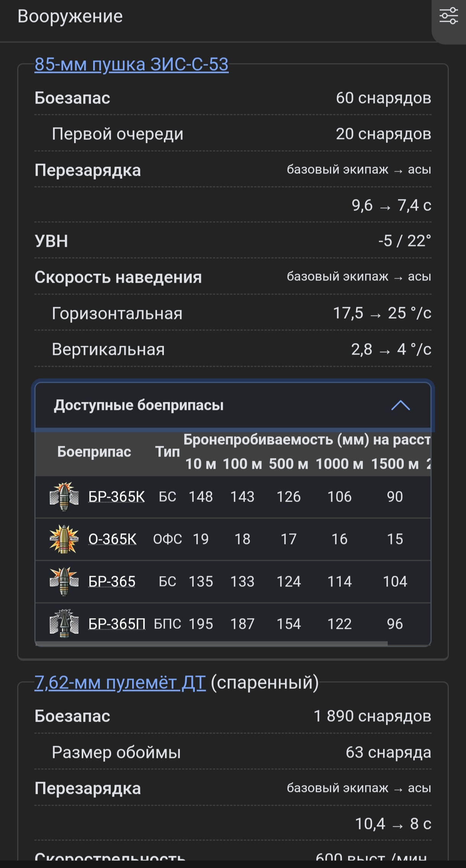This screenshot has width=466, height=868.
Task: Click the О-365К ammo name
Action: [x=112, y=539]
